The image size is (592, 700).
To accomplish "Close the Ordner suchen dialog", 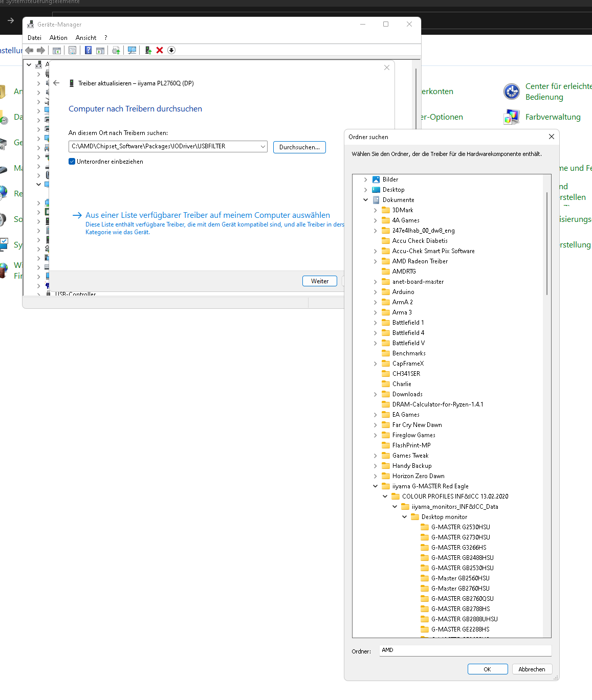I will [x=551, y=137].
